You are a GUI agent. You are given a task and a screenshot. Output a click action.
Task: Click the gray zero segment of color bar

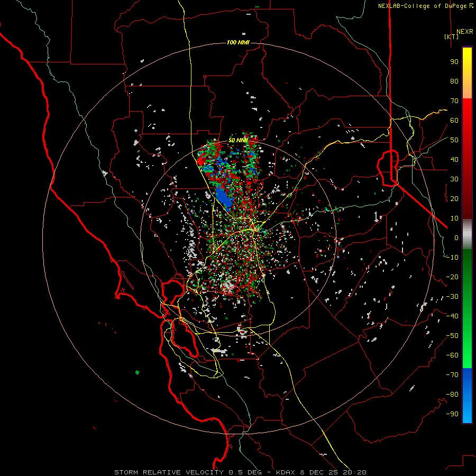467,234
